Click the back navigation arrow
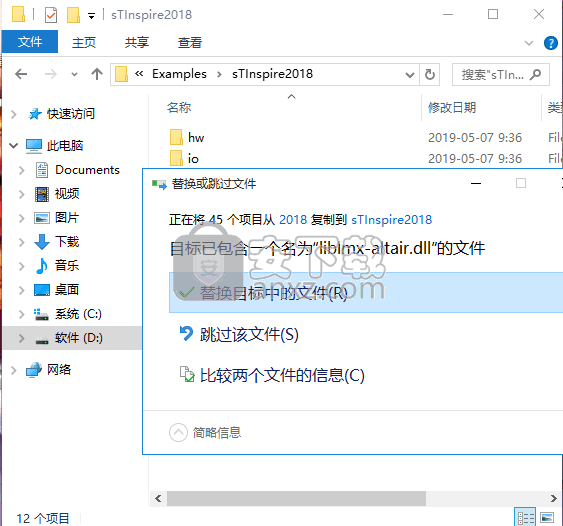Viewport: 563px width, 526px height. [21, 74]
